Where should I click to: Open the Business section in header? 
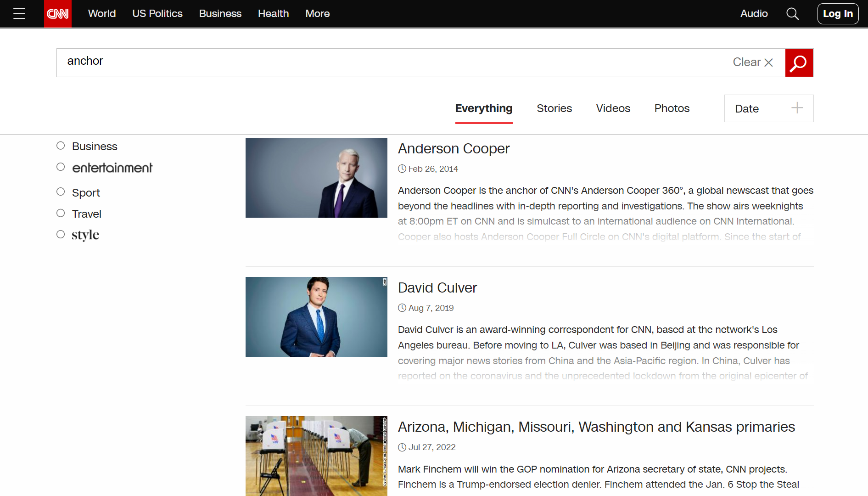(220, 14)
